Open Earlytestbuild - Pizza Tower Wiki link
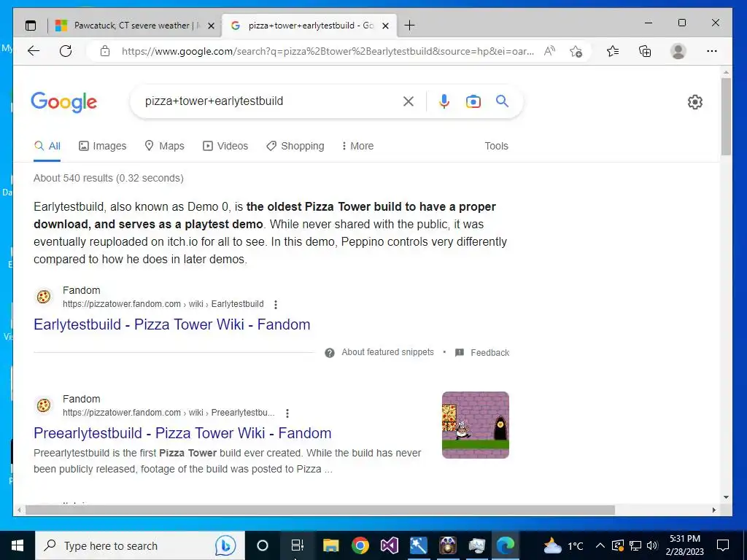747x560 pixels. point(172,324)
